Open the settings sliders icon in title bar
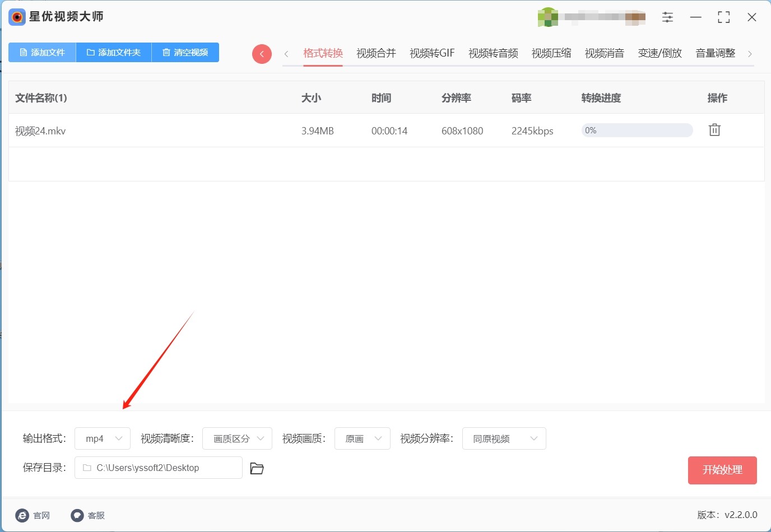 (x=667, y=17)
